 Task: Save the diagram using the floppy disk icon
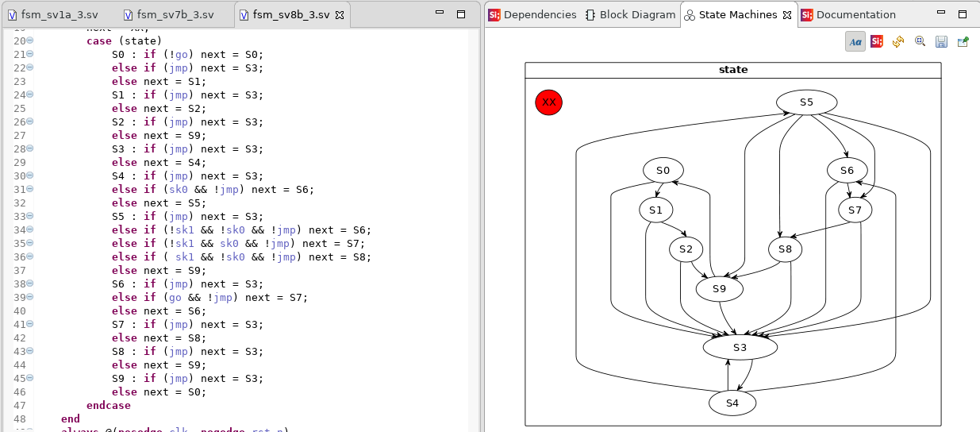click(941, 41)
